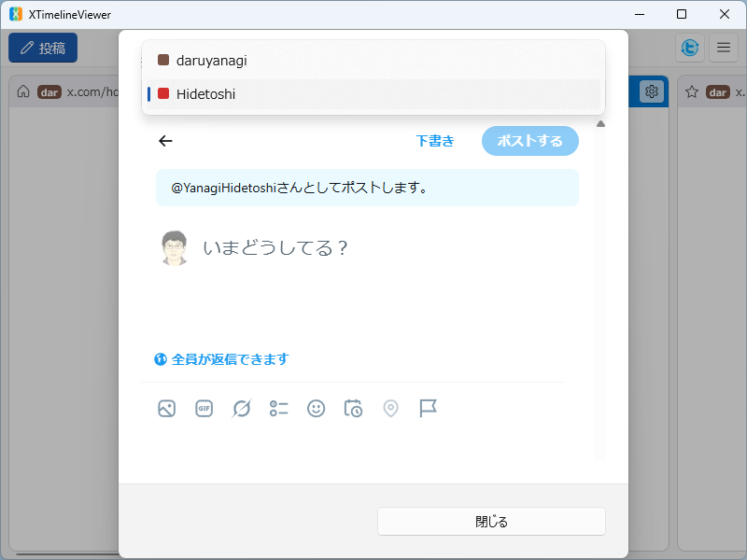This screenshot has height=560, width=747.
Task: Go back with the left arrow
Action: (165, 141)
